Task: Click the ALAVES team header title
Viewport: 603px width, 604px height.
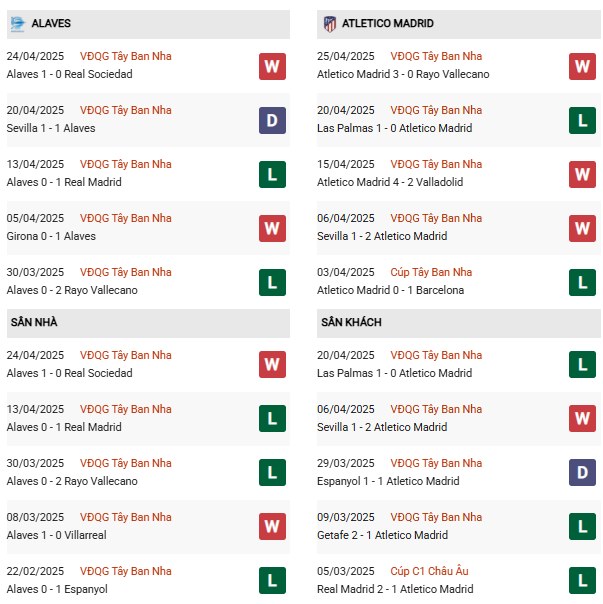Action: pos(51,23)
